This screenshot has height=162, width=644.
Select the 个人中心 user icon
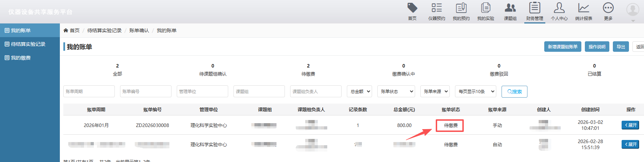[x=559, y=8]
